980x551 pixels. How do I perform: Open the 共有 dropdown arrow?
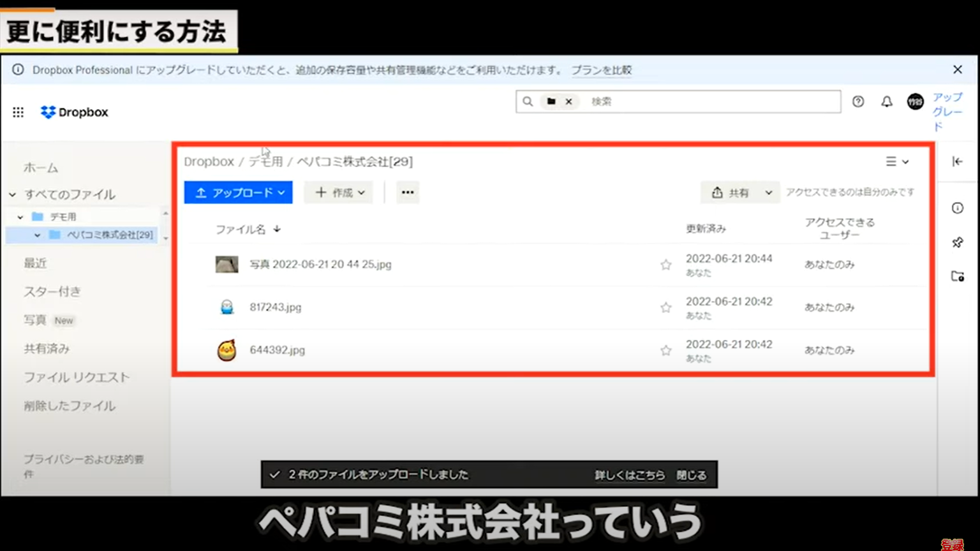[x=769, y=193]
